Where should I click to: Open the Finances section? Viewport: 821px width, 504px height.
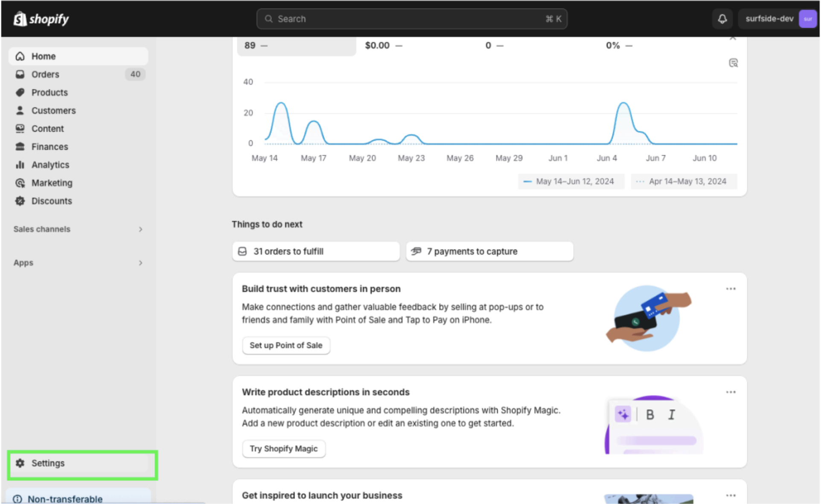tap(78, 147)
